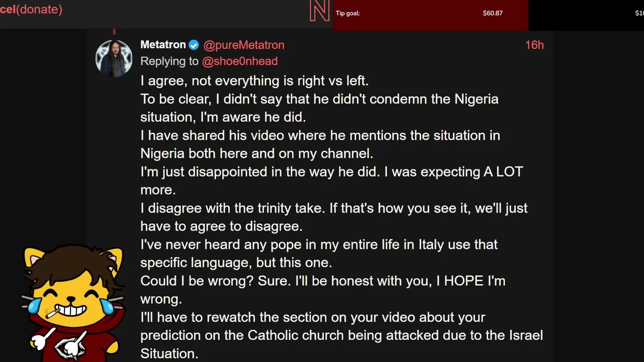This screenshot has width=644, height=362.
Task: Click the Metatron profile avatar photo
Action: pyautogui.click(x=114, y=58)
